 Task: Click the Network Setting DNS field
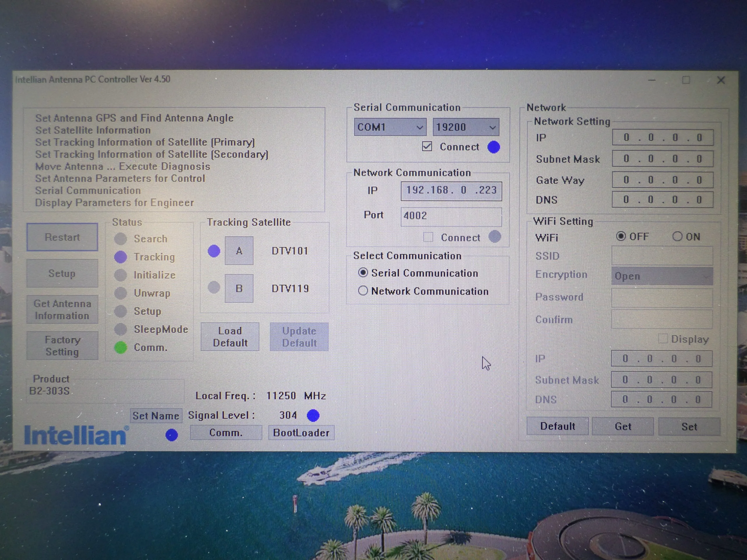click(663, 200)
